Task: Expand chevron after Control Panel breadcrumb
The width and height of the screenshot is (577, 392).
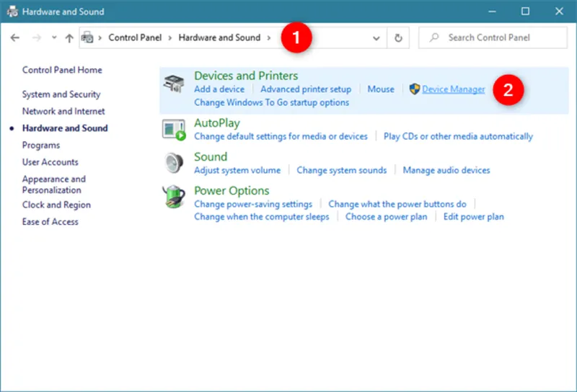Action: pyautogui.click(x=170, y=38)
